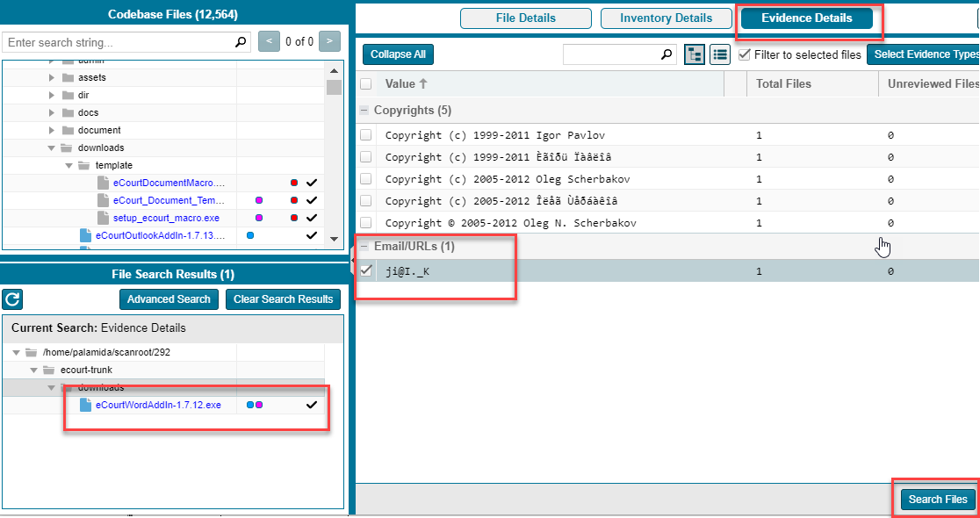Collapse the template folder in codebase tree

pos(68,165)
